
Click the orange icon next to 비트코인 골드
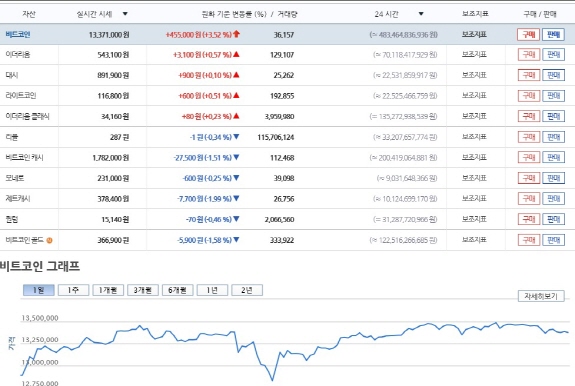tap(50, 240)
